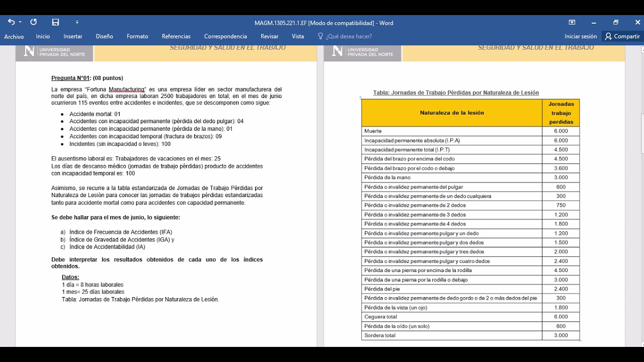Screen dimensions: 644x362
Task: Click 'Índice de Accidentabilidad (IA)' item
Action: (x=107, y=247)
